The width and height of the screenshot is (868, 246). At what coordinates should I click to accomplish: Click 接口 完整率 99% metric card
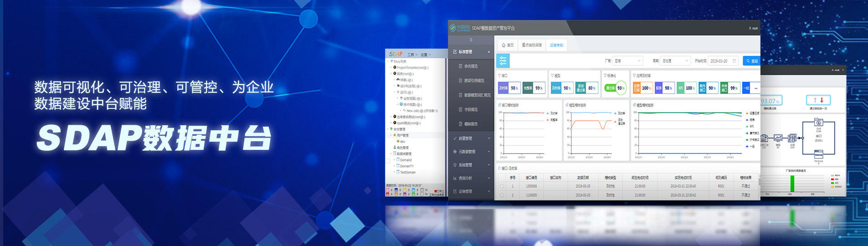coord(533,88)
